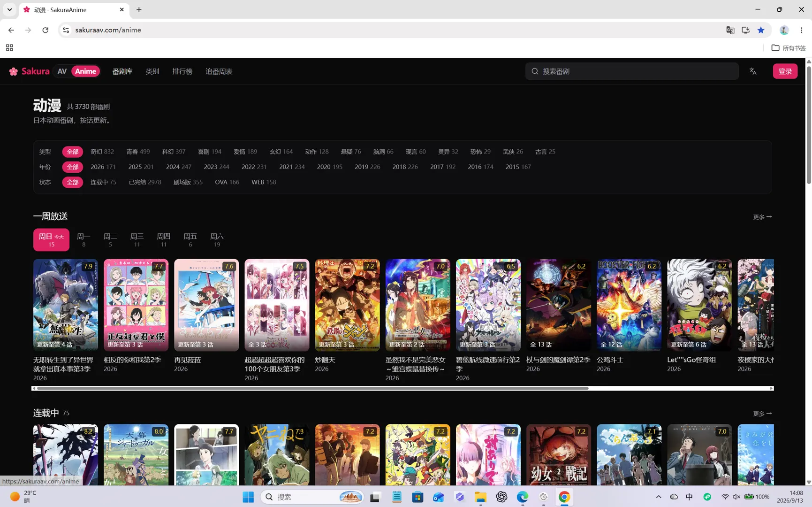Expand 更多 for 一周放送 section
Image resolution: width=812 pixels, height=507 pixels.
coord(762,217)
